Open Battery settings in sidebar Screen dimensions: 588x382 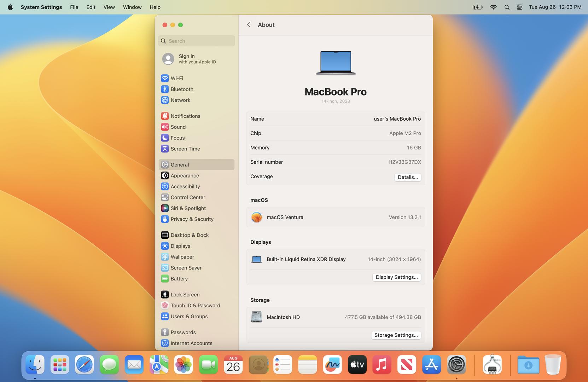(196, 279)
